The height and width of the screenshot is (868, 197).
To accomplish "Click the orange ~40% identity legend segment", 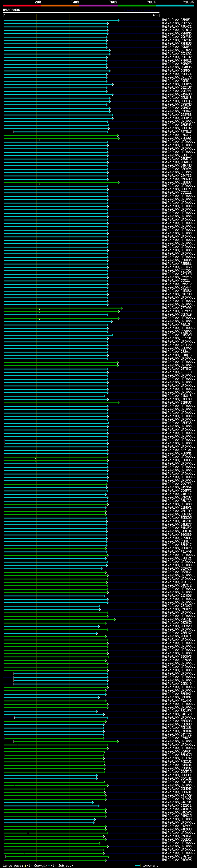I will click(x=61, y=6).
